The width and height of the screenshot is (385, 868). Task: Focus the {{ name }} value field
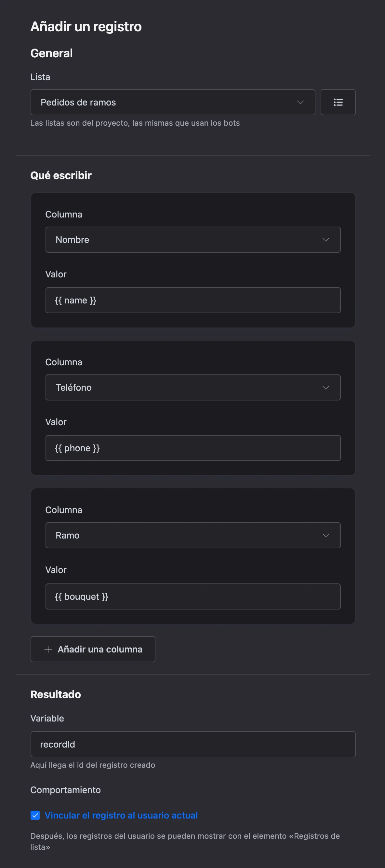(193, 300)
